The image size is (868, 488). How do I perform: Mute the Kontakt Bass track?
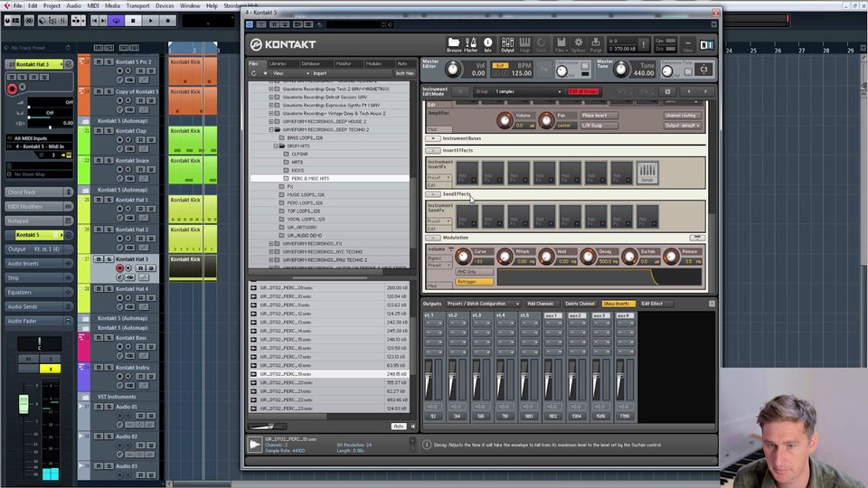click(x=99, y=337)
